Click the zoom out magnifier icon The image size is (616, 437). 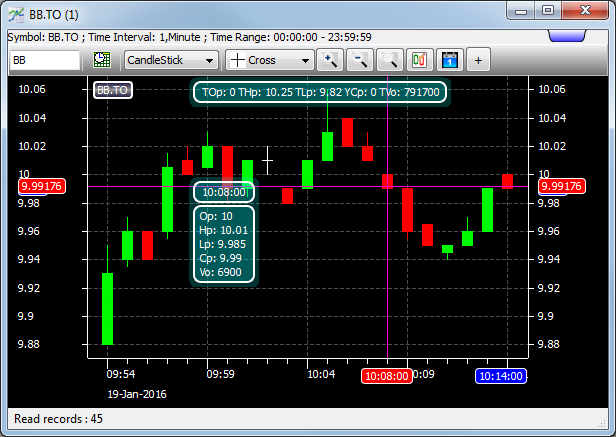click(359, 60)
